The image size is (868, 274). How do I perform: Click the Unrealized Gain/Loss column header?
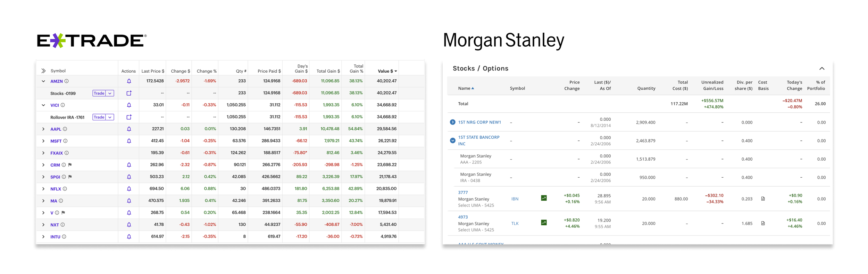[712, 86]
